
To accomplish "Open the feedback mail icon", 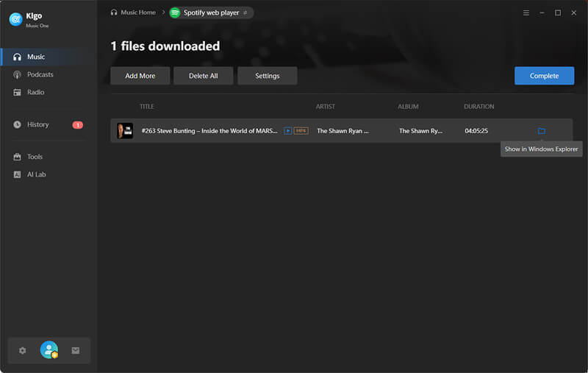I will 76,350.
